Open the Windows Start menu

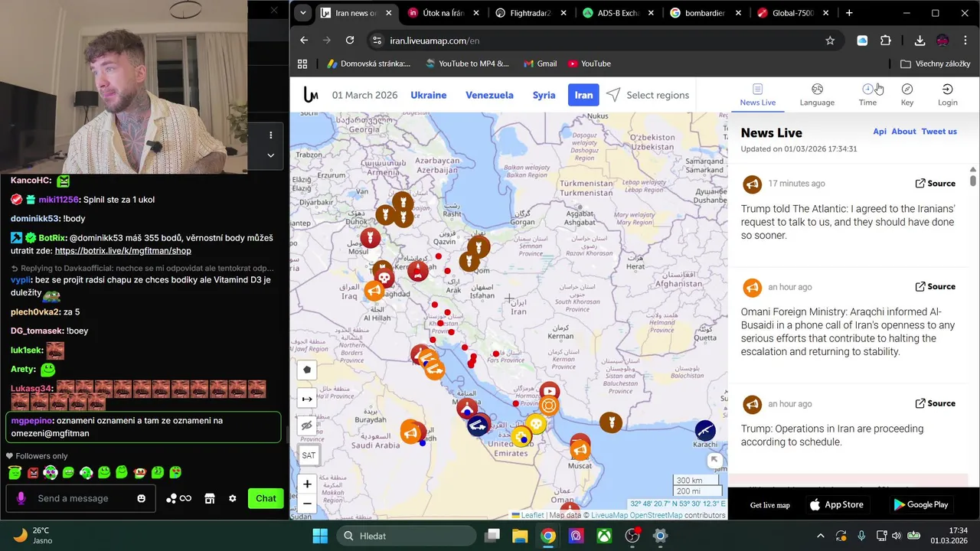[x=320, y=536]
